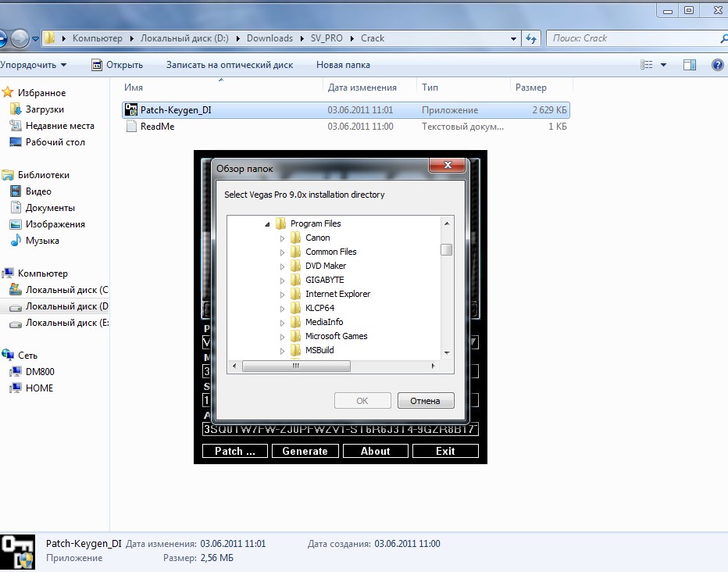This screenshot has height=572, width=728.
Task: Change view mode icon in Explorer
Action: [646, 65]
